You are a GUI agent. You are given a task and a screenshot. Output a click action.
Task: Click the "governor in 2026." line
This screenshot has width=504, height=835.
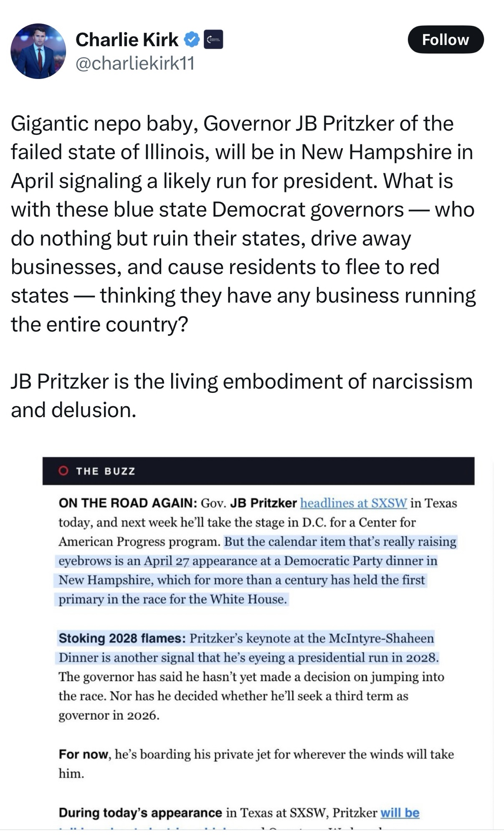109,715
